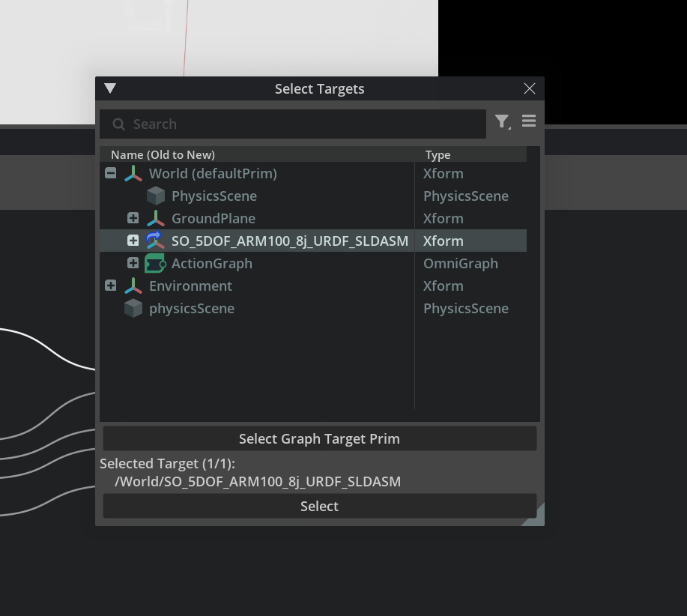Click the Select Graph Target Prim button
Screen dimensions: 687x616
coord(319,438)
